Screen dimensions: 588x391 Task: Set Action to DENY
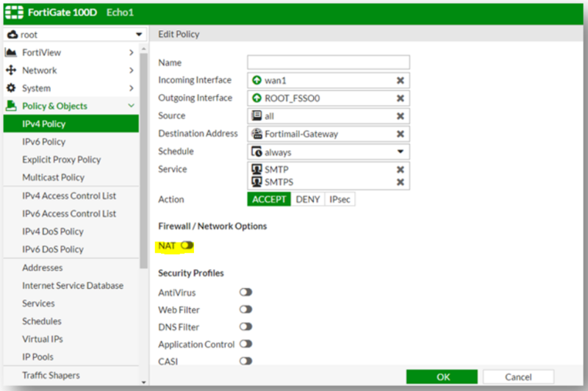point(307,199)
